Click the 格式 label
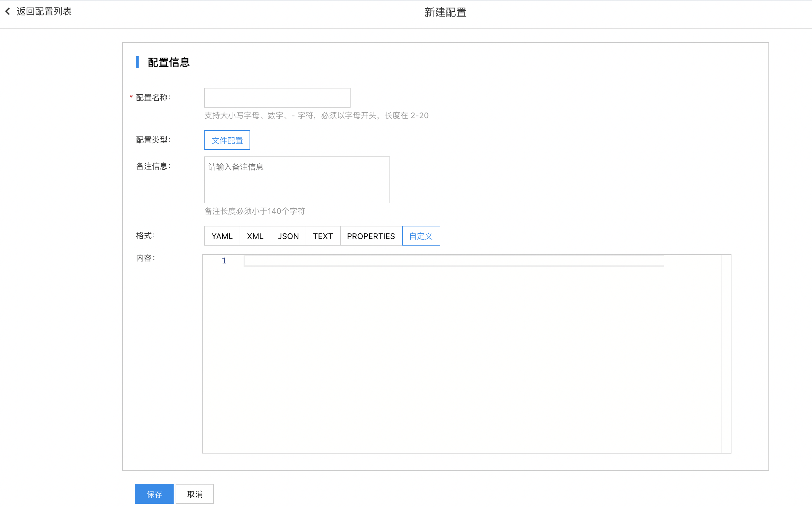812x507 pixels. pos(146,236)
